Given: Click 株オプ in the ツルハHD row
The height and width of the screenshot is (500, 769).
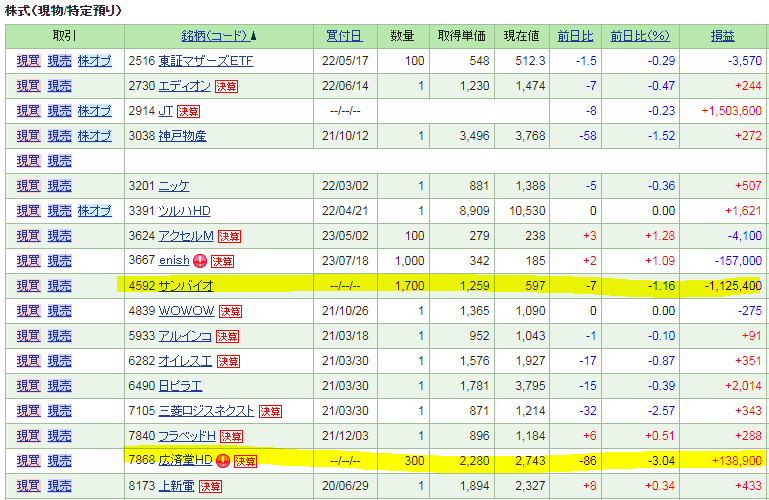Looking at the screenshot, I should coord(95,211).
